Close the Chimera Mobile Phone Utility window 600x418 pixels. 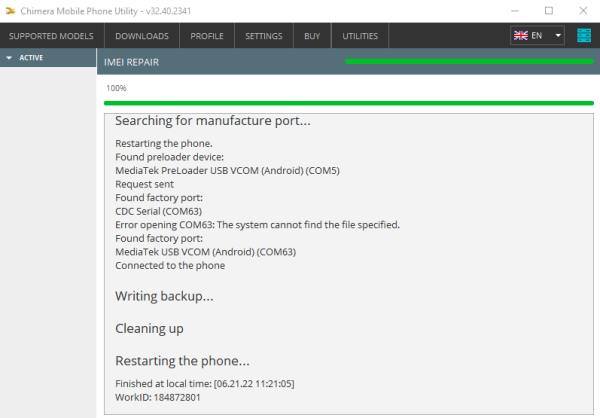point(583,11)
